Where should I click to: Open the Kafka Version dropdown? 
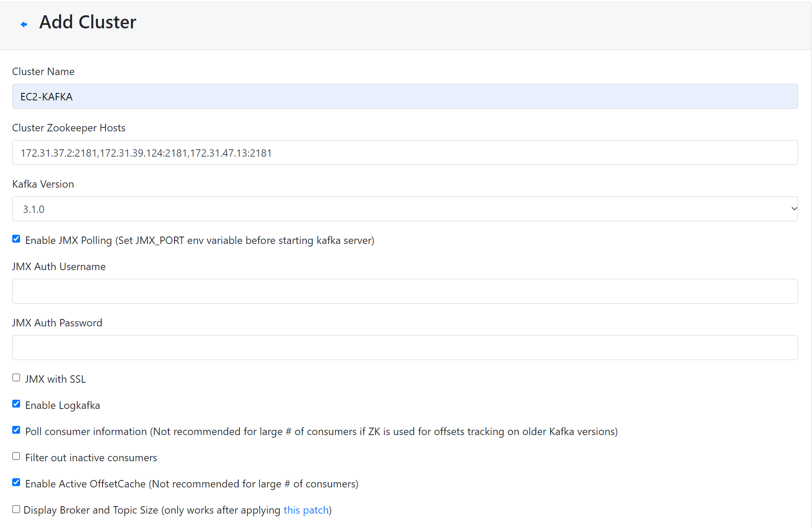pyautogui.click(x=405, y=209)
